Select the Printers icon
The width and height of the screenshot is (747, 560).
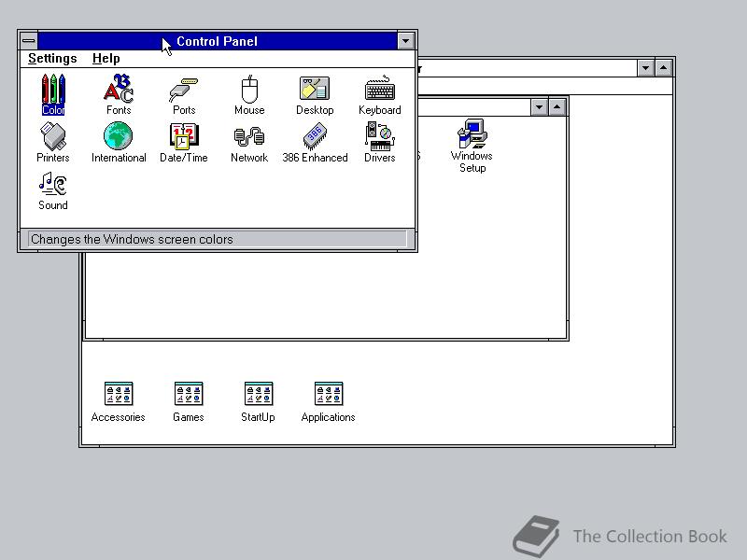pos(53,143)
